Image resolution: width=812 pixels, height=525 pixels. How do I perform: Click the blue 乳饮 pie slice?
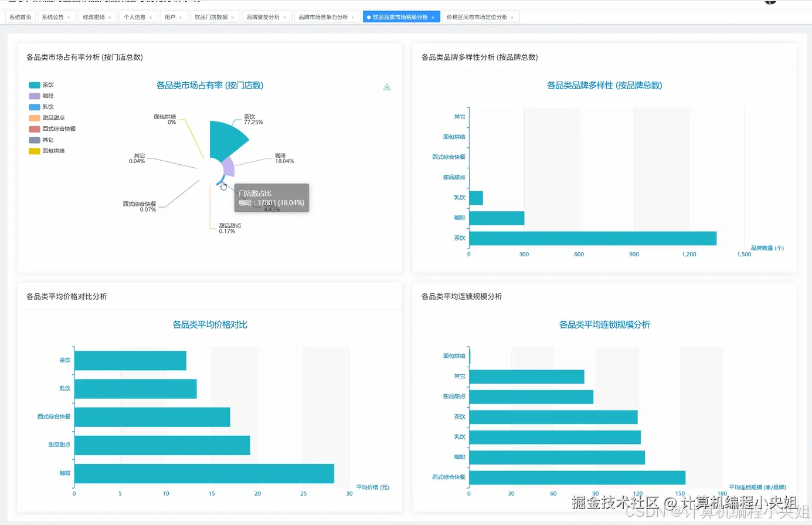pyautogui.click(x=222, y=180)
